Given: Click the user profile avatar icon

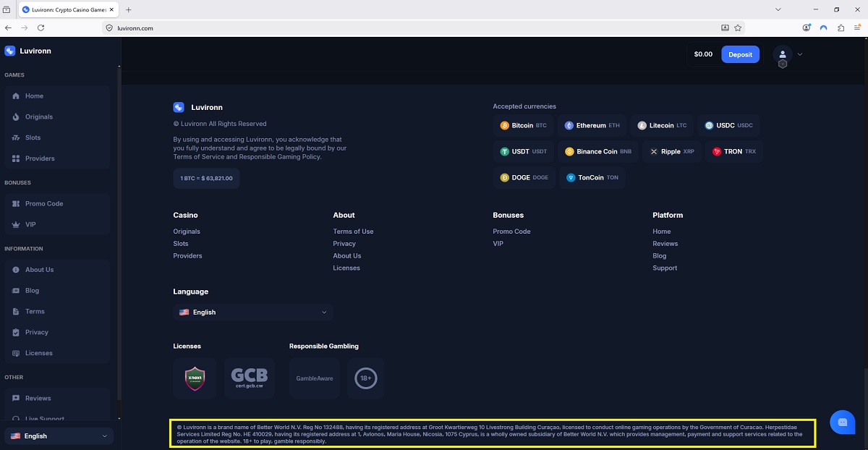Looking at the screenshot, I should click(783, 54).
